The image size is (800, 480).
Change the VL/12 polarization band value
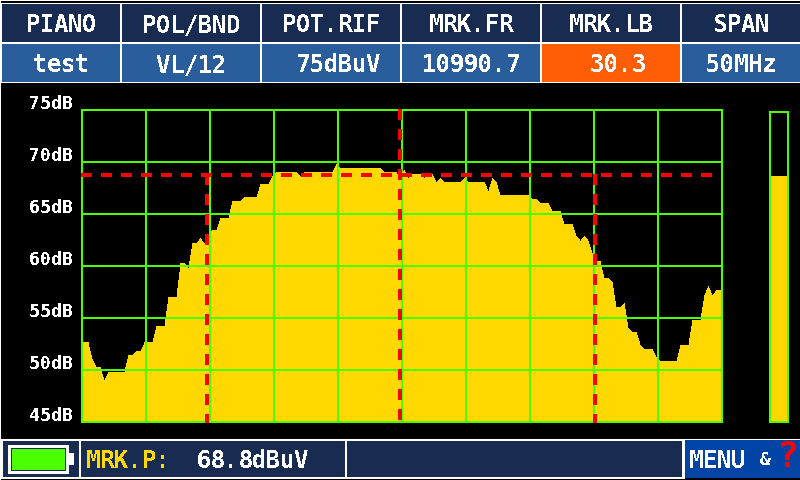(x=191, y=63)
